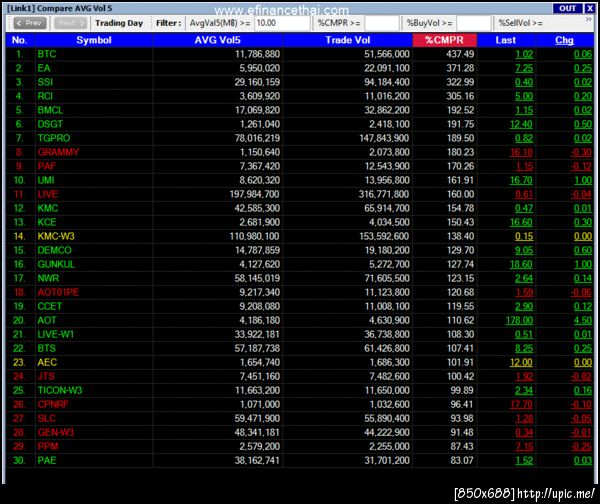Click the PAE %CMPR value 83.07

[x=462, y=460]
